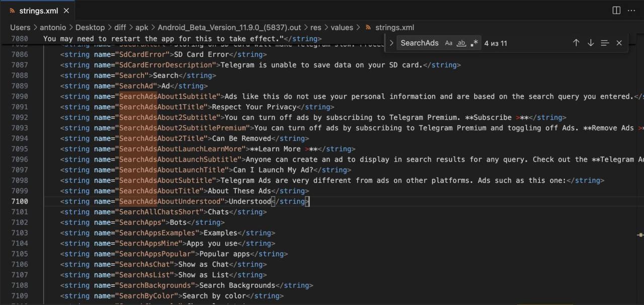Close the strings.xml editor tab
The height and width of the screenshot is (305, 644).
66,10
